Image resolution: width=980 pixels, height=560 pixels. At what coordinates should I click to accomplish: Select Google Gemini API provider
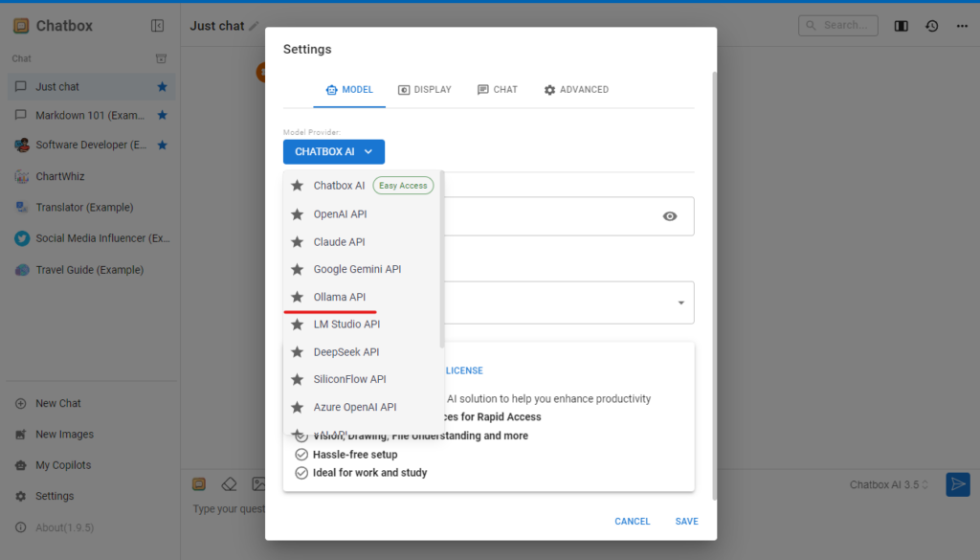pyautogui.click(x=363, y=269)
